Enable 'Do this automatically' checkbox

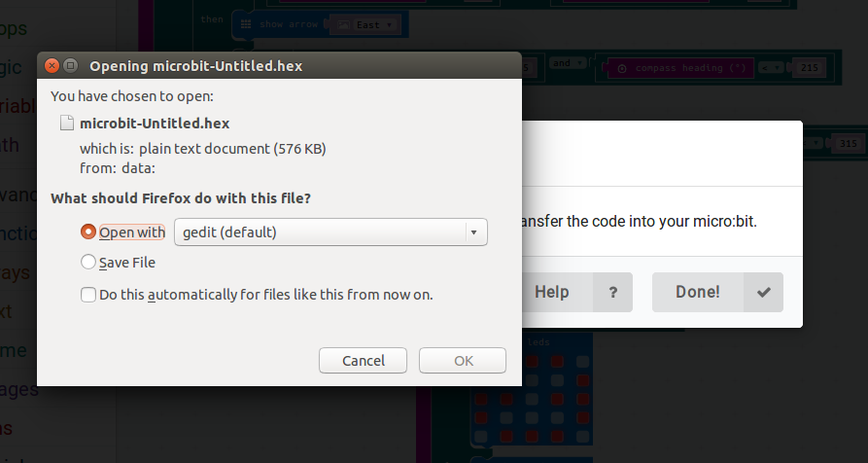pyautogui.click(x=88, y=295)
